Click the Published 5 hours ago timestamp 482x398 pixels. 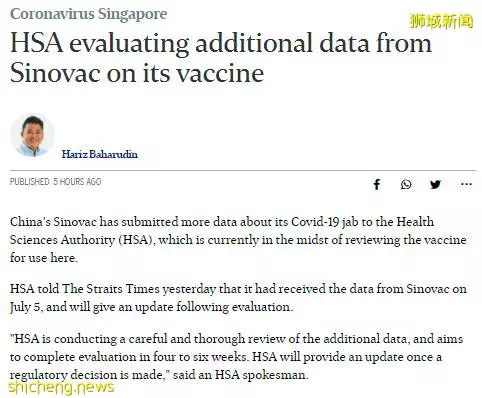tap(55, 182)
